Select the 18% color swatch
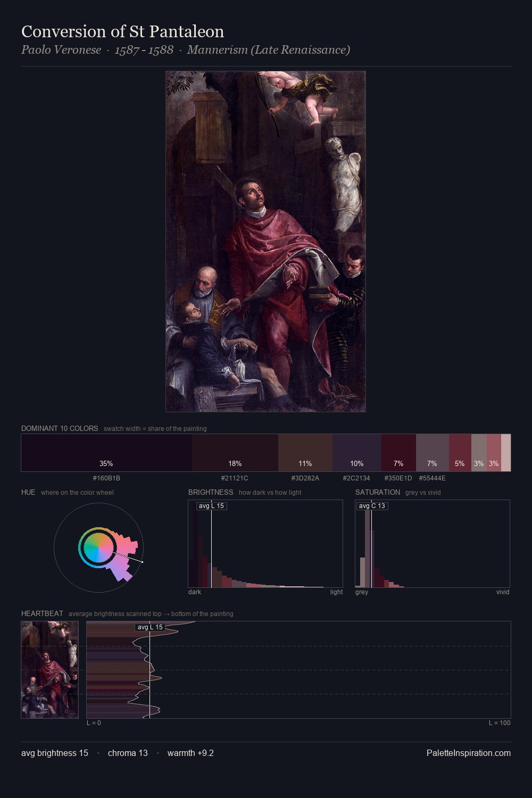This screenshot has width=532, height=798. pos(235,453)
